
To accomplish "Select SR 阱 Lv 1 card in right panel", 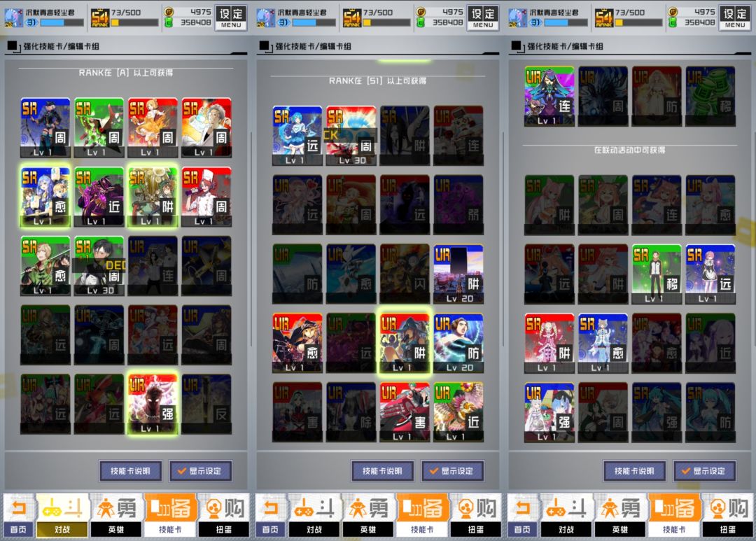I will pos(549,343).
